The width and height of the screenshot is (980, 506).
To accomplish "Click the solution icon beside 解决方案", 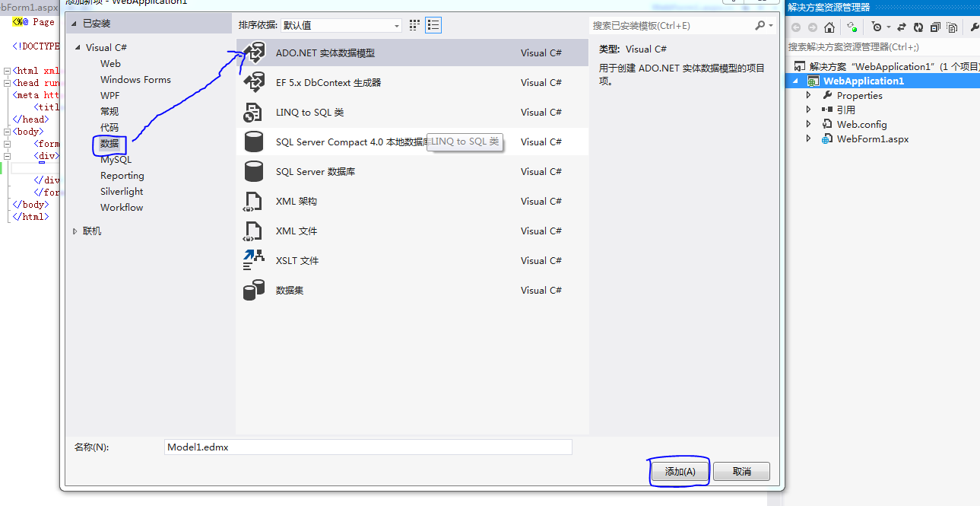I will [x=799, y=66].
